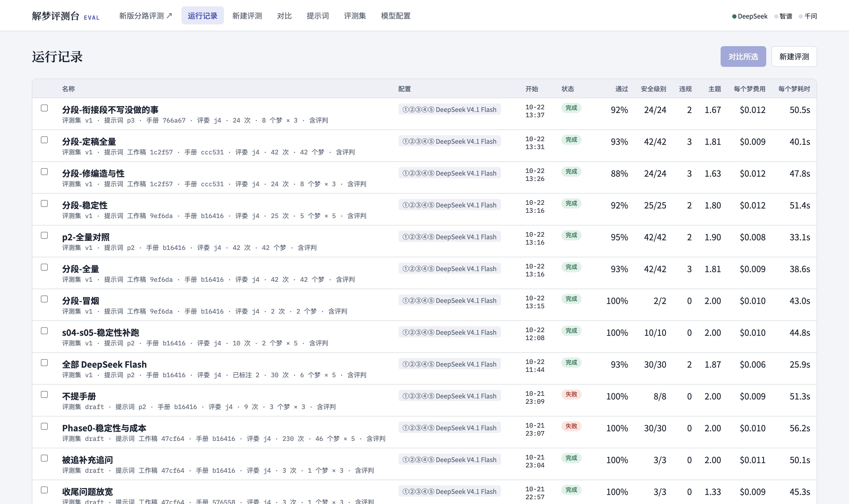This screenshot has height=504, width=849.
Task: Open the 收尾问题放宽 run
Action: 87,492
